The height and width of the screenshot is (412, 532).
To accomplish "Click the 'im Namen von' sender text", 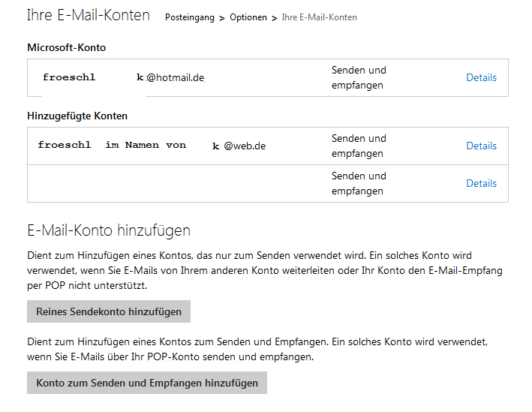I will pos(146,145).
